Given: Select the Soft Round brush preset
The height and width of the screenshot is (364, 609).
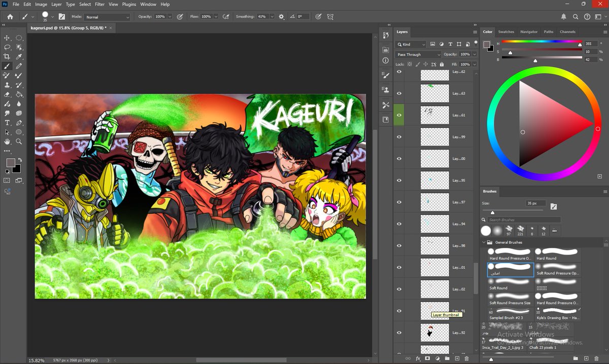Looking at the screenshot, I should tap(510, 284).
